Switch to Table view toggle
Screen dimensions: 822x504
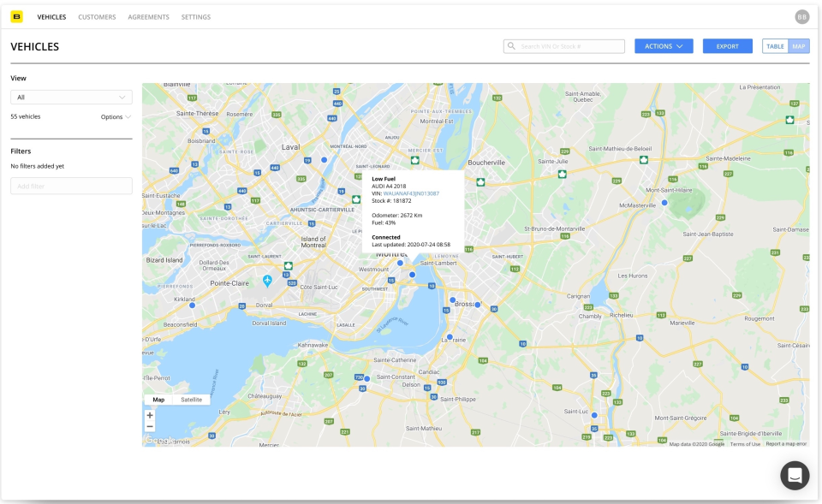click(775, 46)
